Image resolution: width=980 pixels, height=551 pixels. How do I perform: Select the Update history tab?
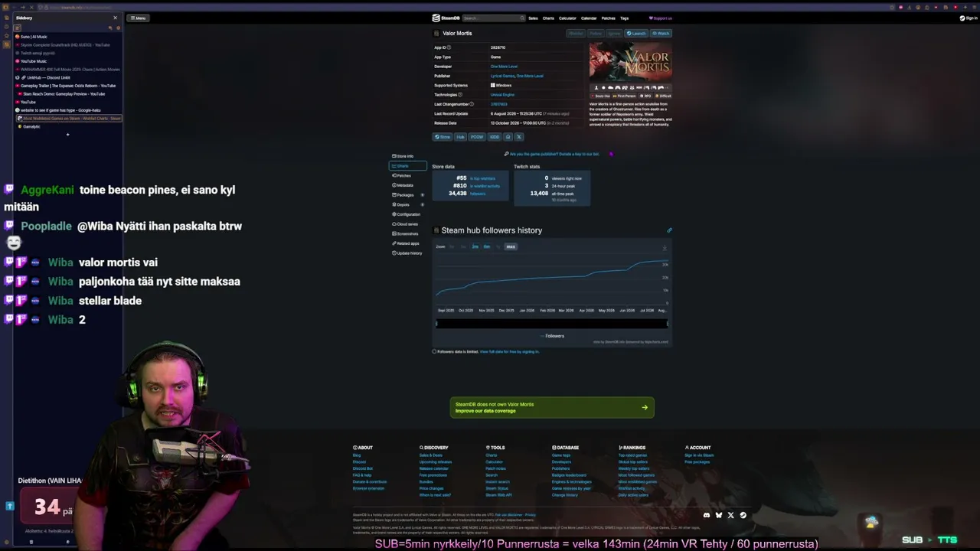pyautogui.click(x=407, y=253)
